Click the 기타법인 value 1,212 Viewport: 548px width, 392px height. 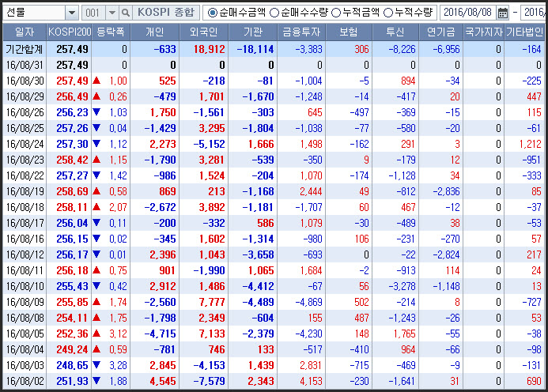point(531,144)
